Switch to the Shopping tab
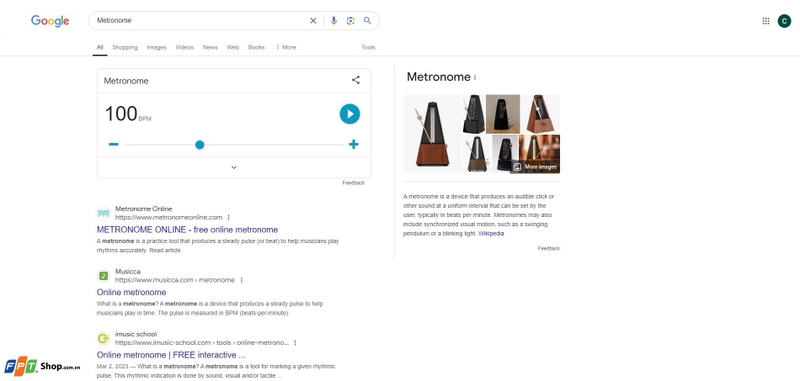The height and width of the screenshot is (381, 800). (x=125, y=47)
